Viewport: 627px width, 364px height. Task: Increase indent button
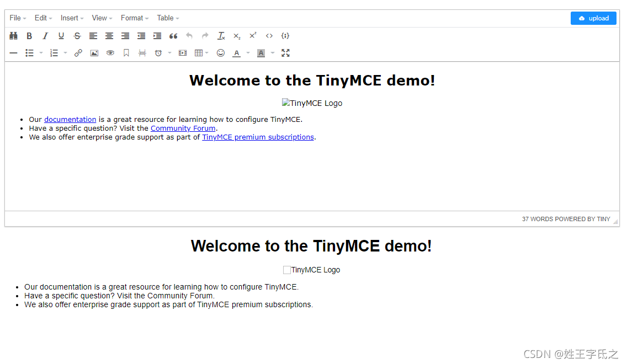pyautogui.click(x=157, y=36)
